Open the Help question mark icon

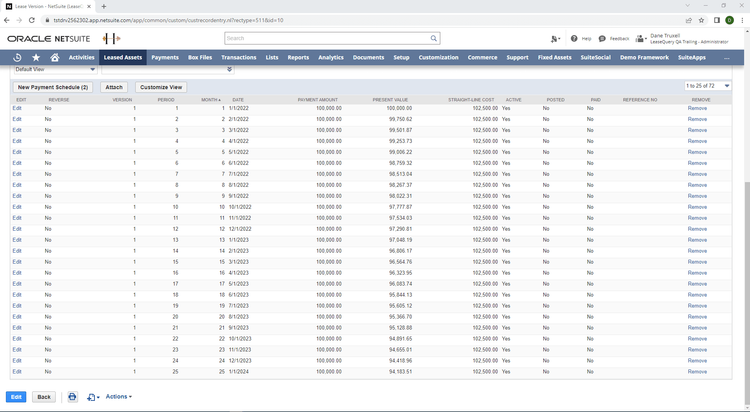pyautogui.click(x=574, y=38)
